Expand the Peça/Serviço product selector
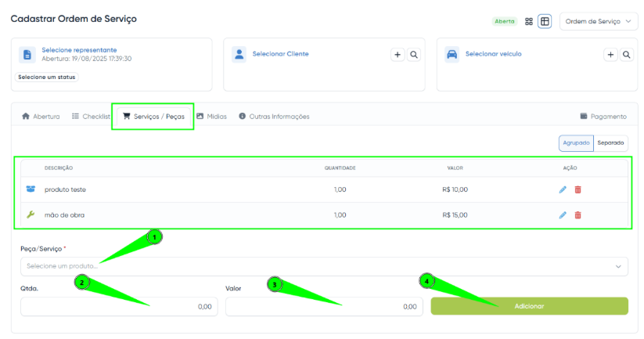Viewport: 644px width, 339px height. click(324, 266)
